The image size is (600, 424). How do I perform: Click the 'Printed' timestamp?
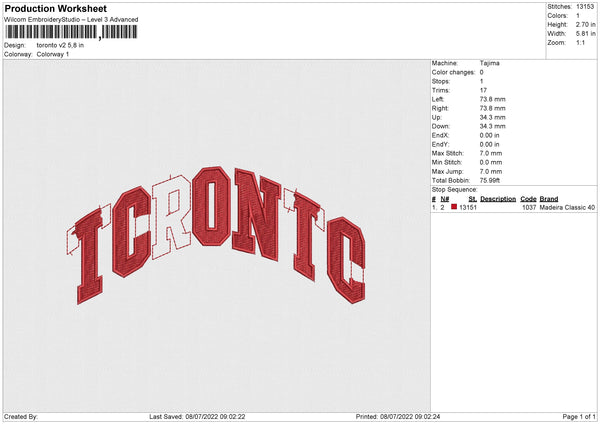(x=398, y=416)
